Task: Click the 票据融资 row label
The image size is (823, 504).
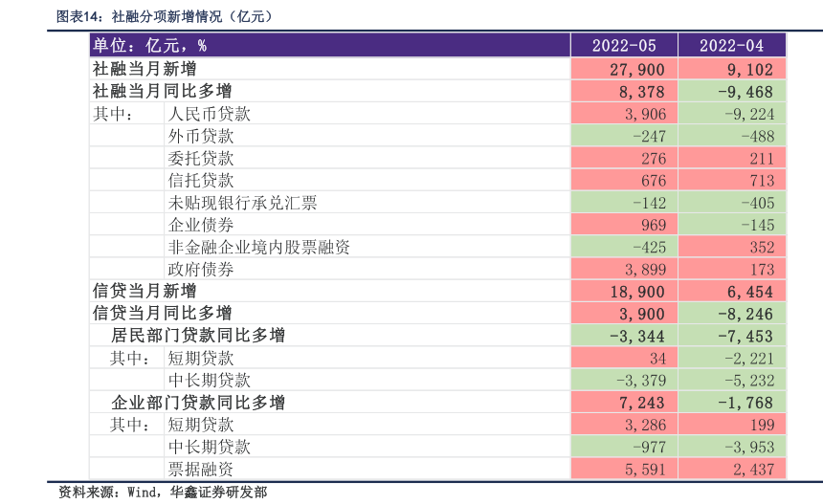Action: [201, 469]
